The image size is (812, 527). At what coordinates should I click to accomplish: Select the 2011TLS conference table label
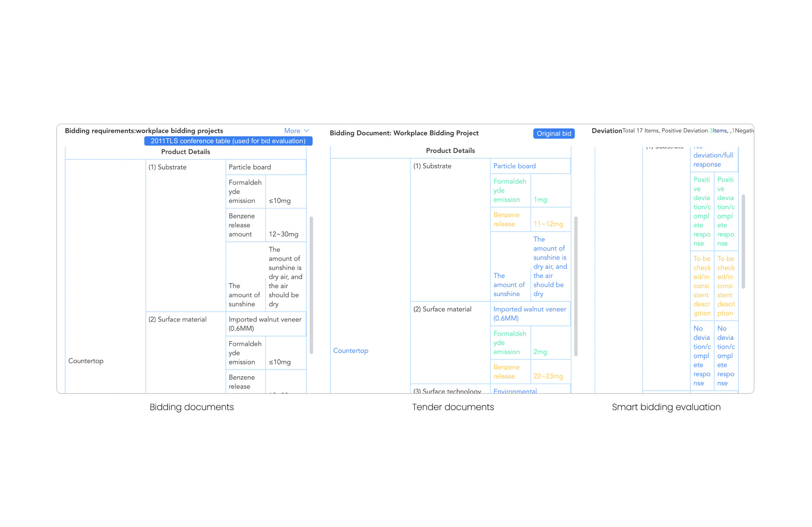(228, 141)
